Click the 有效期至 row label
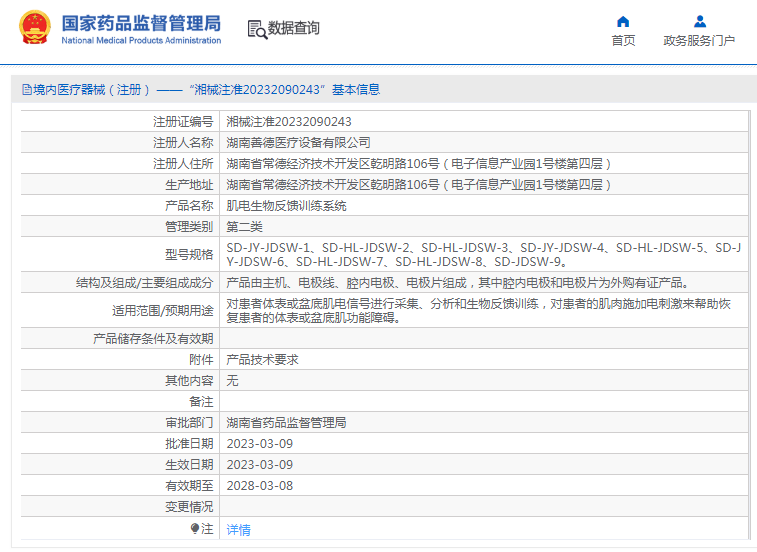This screenshot has height=552, width=757. (189, 486)
